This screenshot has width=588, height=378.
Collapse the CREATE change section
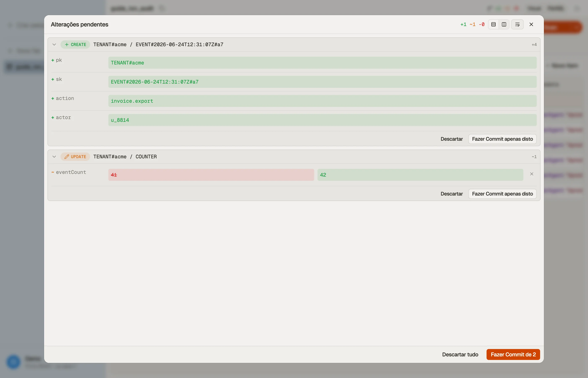coord(54,45)
